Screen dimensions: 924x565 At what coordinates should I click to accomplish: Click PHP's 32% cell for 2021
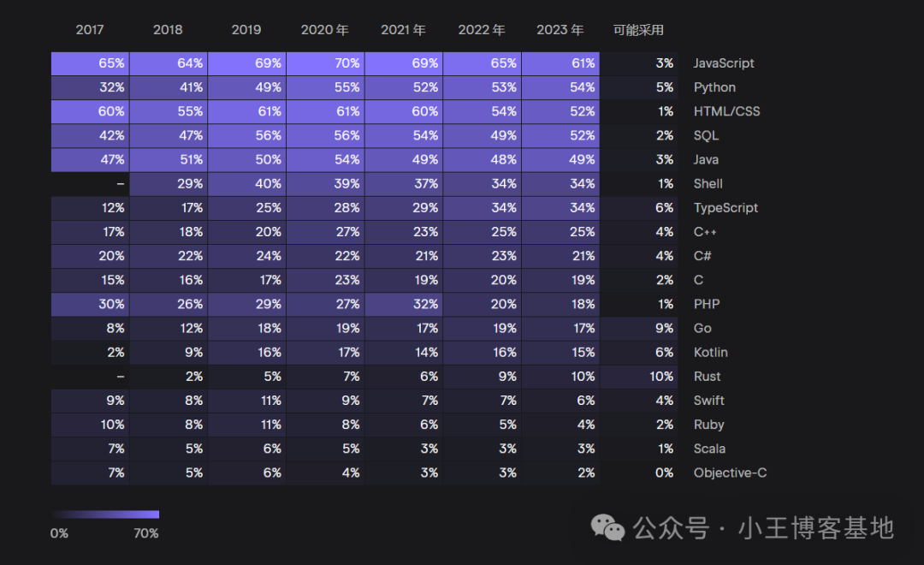coord(404,304)
